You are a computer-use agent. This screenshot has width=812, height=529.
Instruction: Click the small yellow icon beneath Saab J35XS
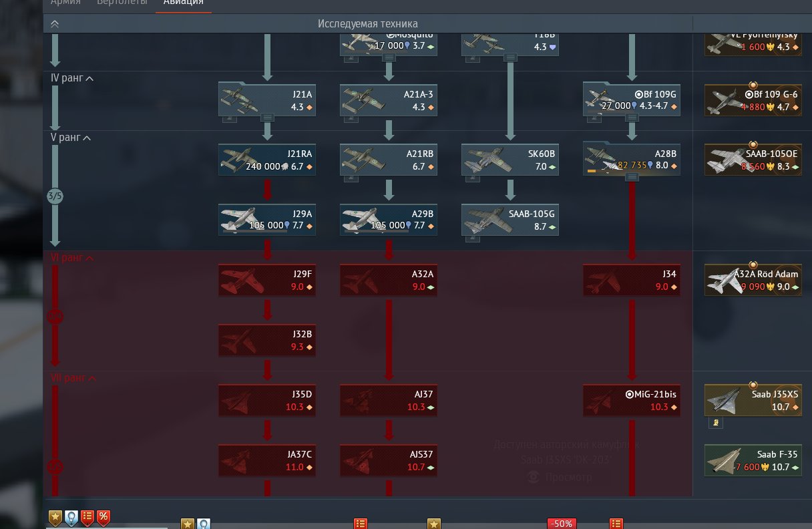(x=715, y=423)
